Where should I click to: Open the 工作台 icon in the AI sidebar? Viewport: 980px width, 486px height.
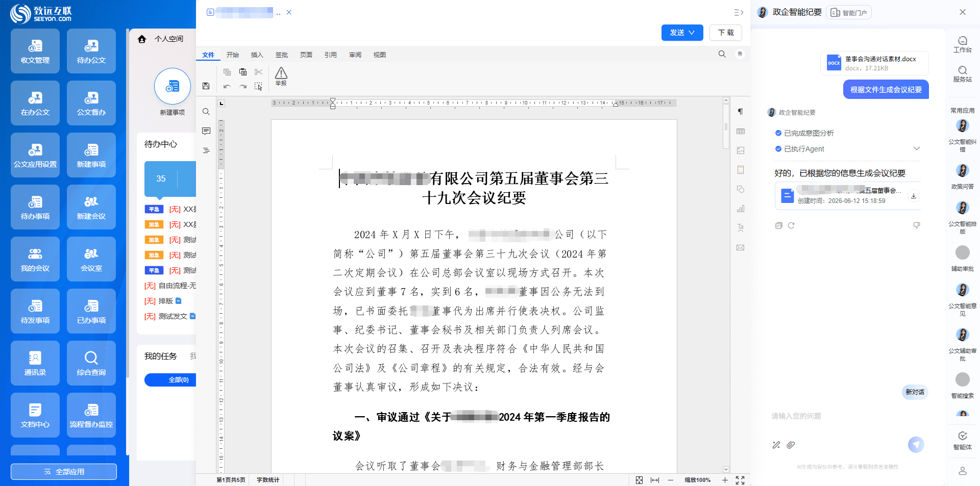963,44
